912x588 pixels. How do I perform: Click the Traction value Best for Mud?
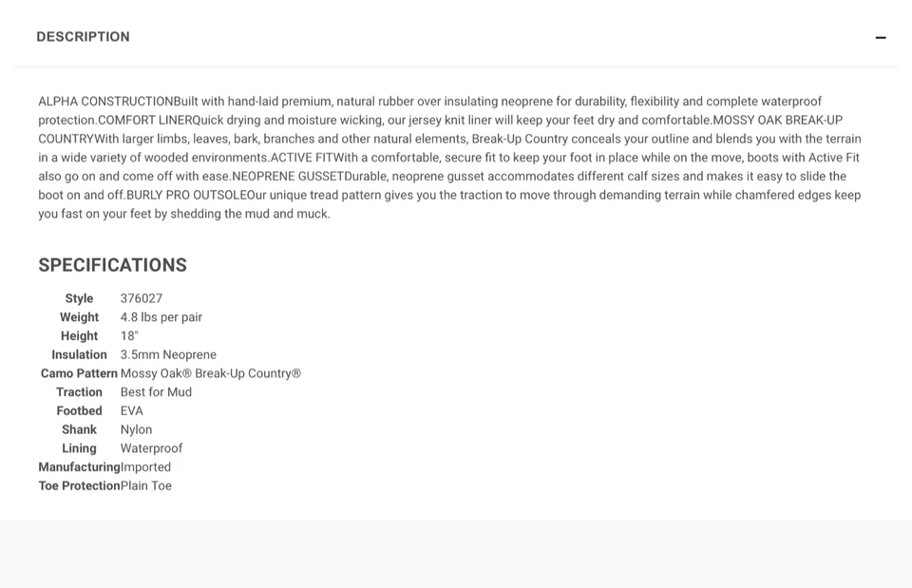[x=156, y=392]
